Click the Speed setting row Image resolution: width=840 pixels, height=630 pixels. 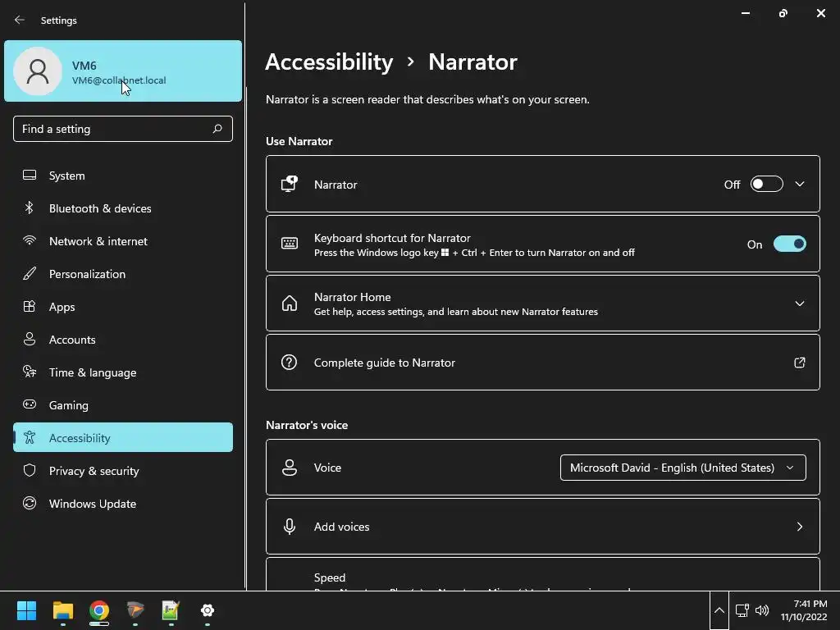tap(543, 574)
